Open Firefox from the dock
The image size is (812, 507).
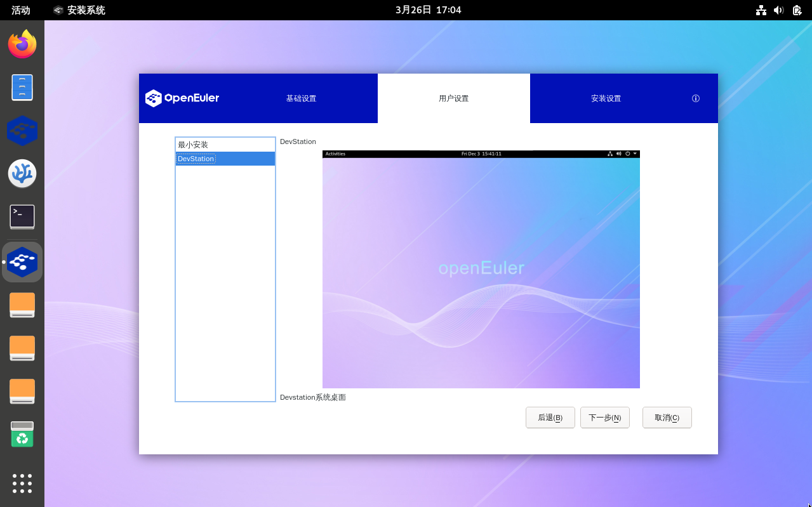click(x=22, y=44)
